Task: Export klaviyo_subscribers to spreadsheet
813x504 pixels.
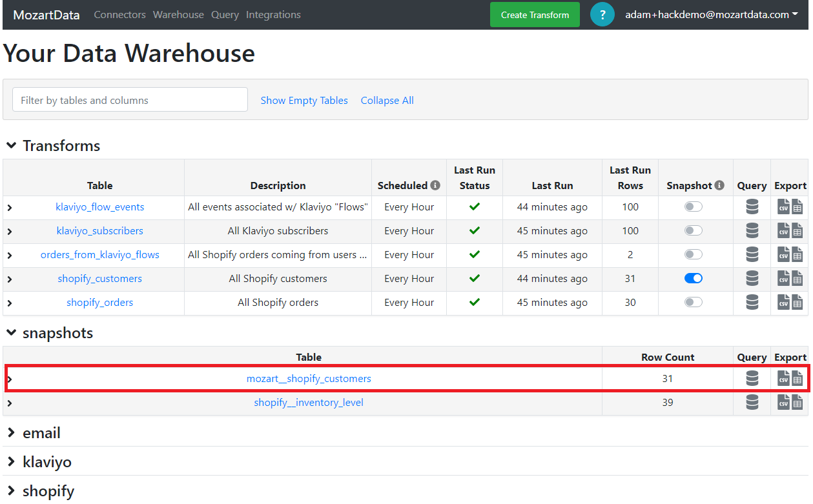Action: pyautogui.click(x=798, y=231)
